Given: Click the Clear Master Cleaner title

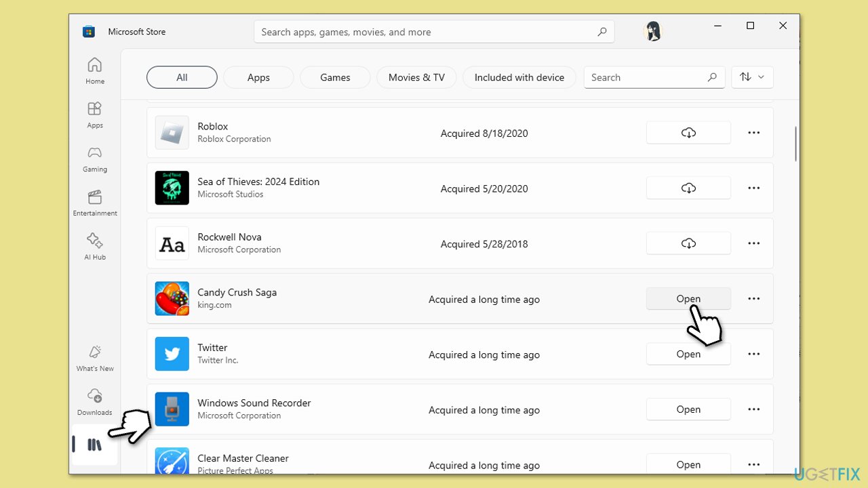Looking at the screenshot, I should [x=243, y=458].
